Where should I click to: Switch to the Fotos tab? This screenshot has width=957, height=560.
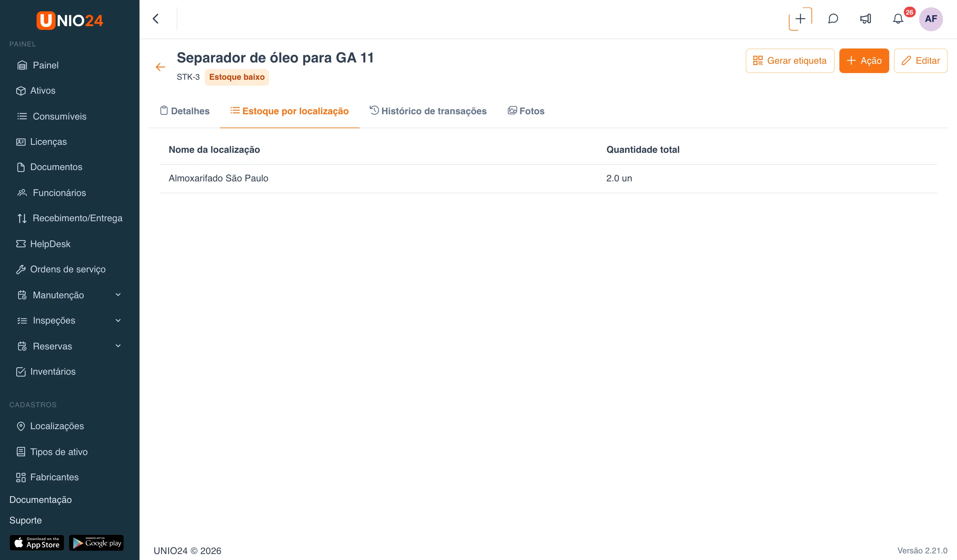point(526,111)
